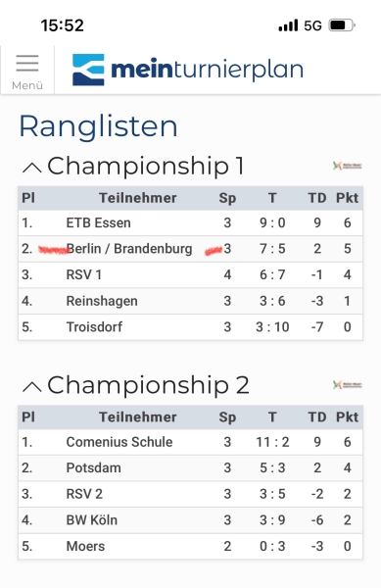
Task: Select the Berlin / Brandenburg team entry
Action: pos(129,249)
